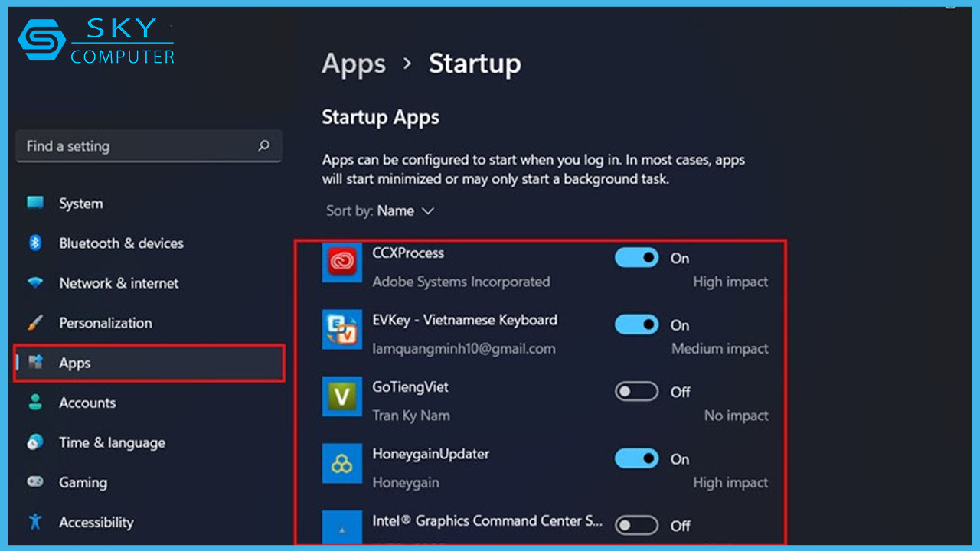Click EVKey - Vietnamese Keyboard name

465,320
